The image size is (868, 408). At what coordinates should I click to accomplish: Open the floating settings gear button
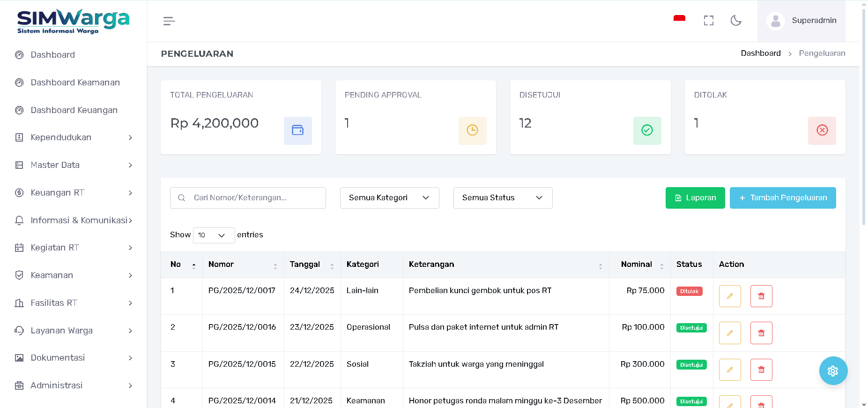click(833, 371)
